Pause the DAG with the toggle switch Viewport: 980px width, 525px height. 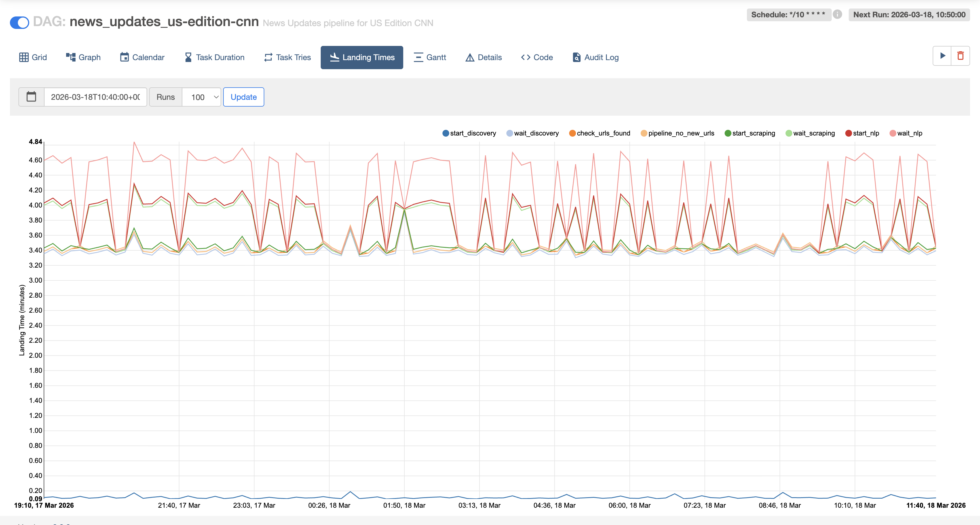[19, 22]
